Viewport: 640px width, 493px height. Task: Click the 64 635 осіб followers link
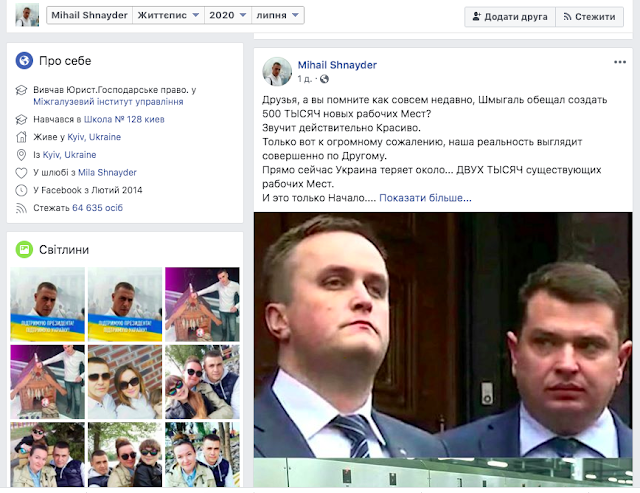[x=98, y=208]
